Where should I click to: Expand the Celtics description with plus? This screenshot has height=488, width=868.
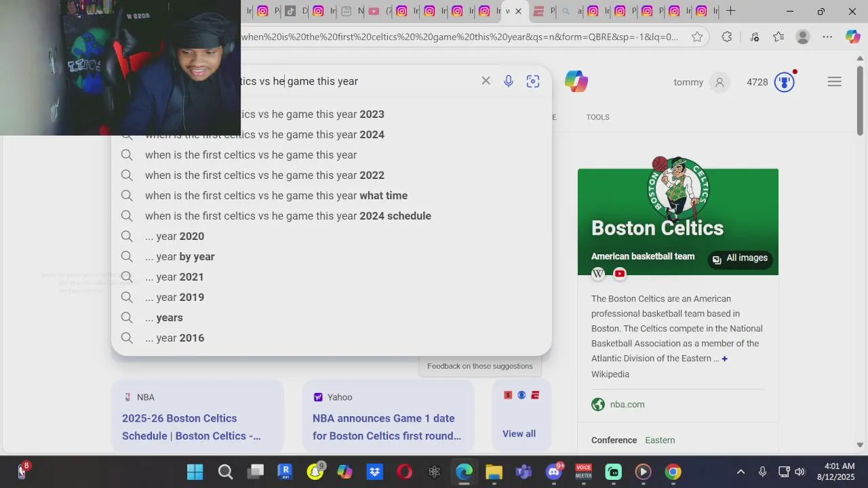[724, 359]
